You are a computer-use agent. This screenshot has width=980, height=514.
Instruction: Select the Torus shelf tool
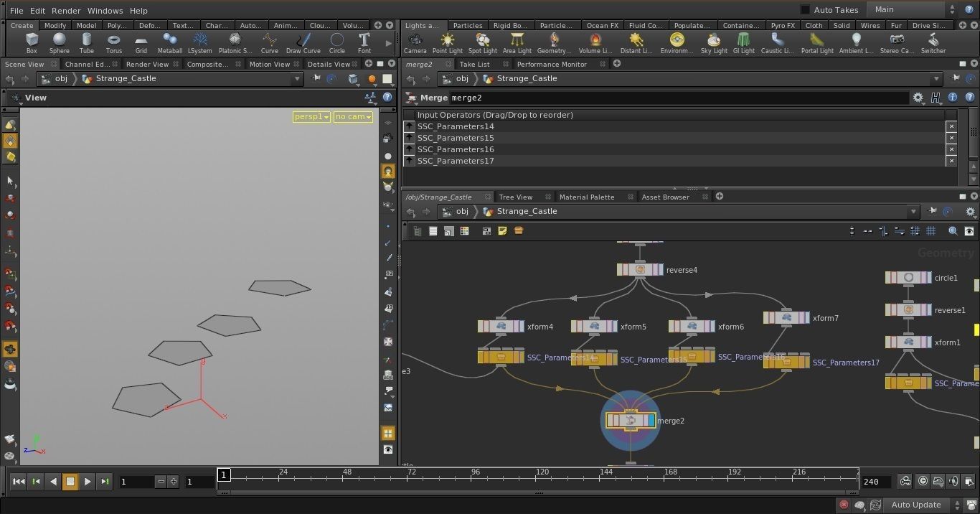(x=114, y=43)
